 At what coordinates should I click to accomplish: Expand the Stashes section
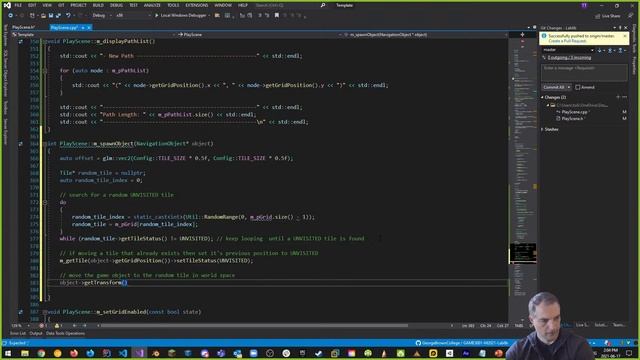tap(542, 129)
